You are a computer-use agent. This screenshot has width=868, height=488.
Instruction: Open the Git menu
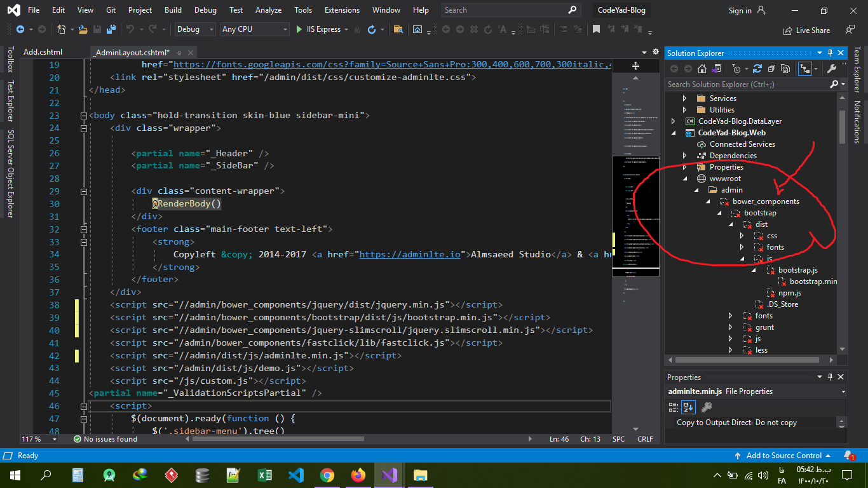click(x=111, y=10)
